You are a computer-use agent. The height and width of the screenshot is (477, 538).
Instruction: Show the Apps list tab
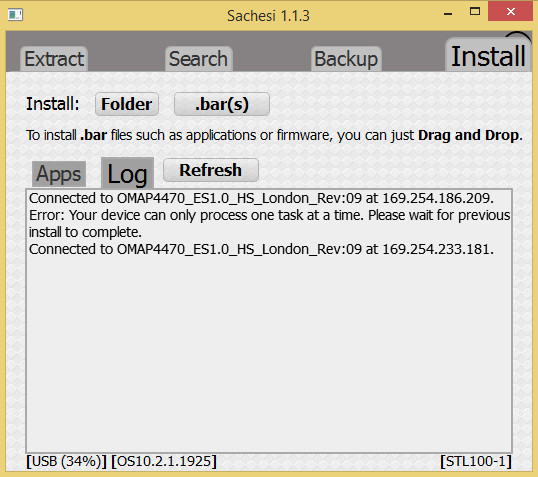(59, 174)
